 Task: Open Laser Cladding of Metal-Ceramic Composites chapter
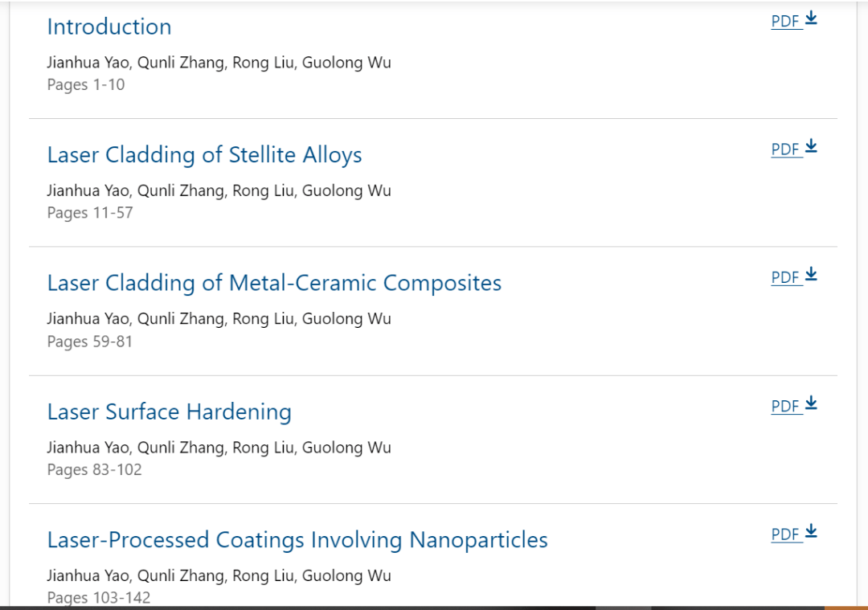274,283
